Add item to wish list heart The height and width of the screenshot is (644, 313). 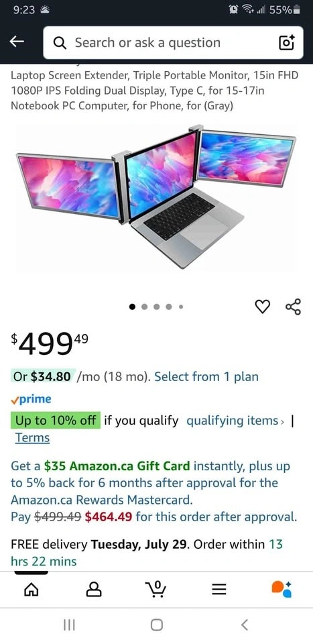tap(263, 307)
